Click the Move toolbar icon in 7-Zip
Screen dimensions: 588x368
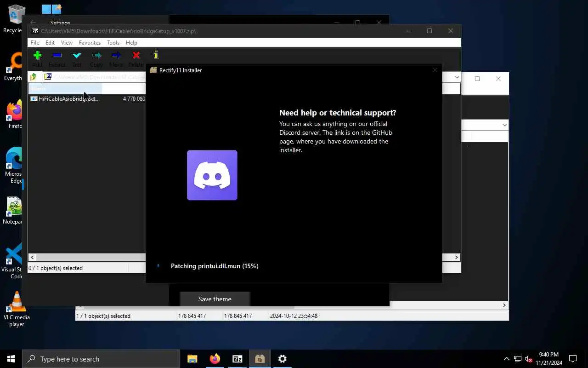click(x=116, y=56)
